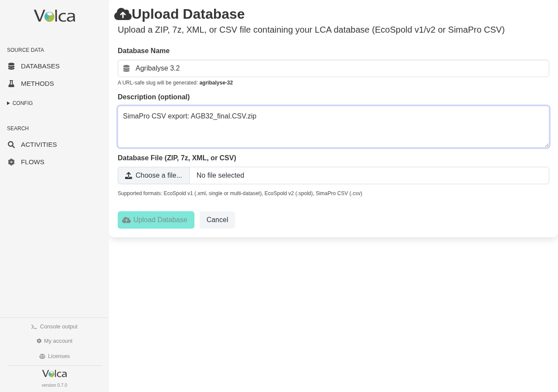The height and width of the screenshot is (392, 558).
Task: Click the 'SEARCH' section label
Action: [x=18, y=128]
